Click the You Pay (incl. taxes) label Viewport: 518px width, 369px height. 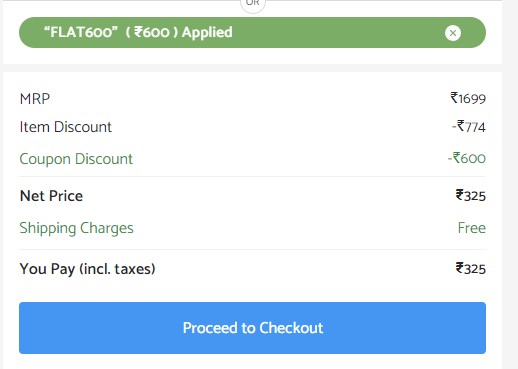(88, 269)
